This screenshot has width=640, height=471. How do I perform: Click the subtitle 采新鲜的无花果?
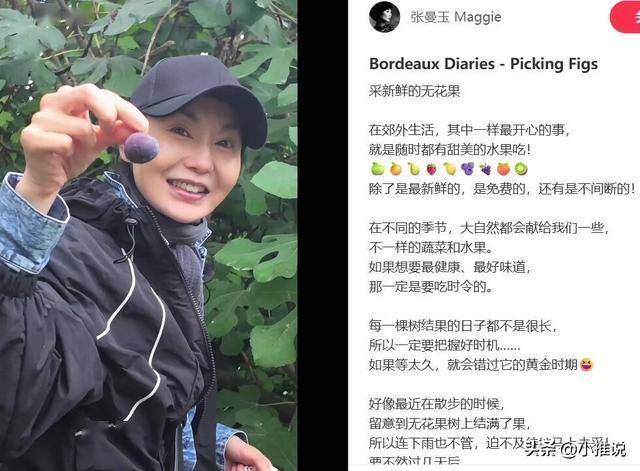click(414, 91)
